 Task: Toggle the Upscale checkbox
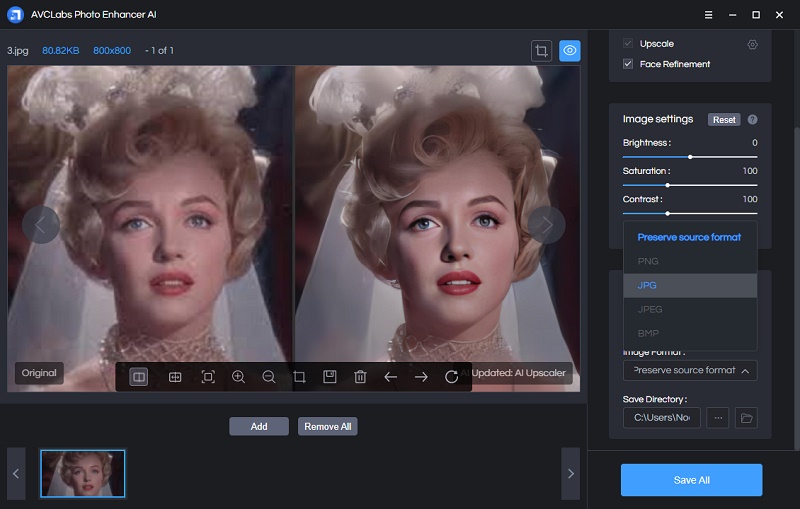click(628, 43)
